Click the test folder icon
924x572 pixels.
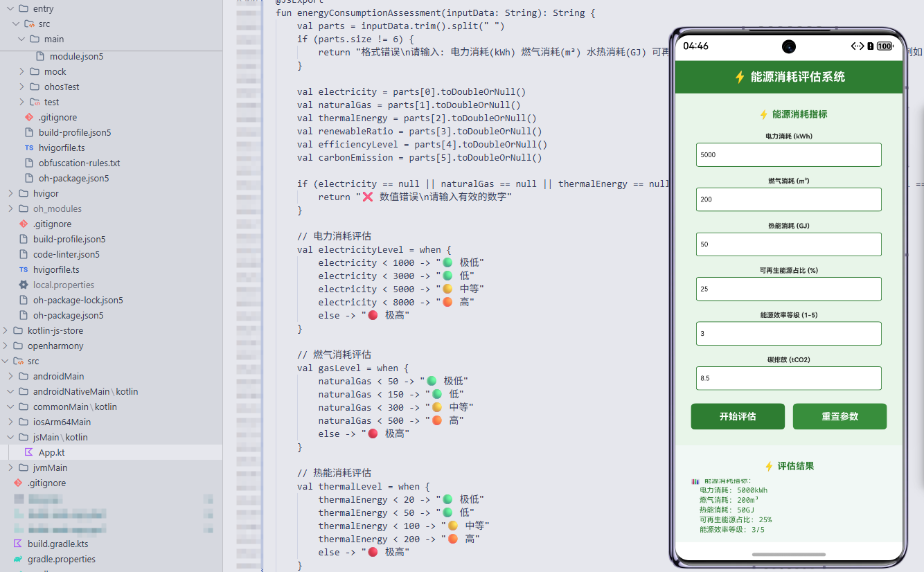pos(35,102)
